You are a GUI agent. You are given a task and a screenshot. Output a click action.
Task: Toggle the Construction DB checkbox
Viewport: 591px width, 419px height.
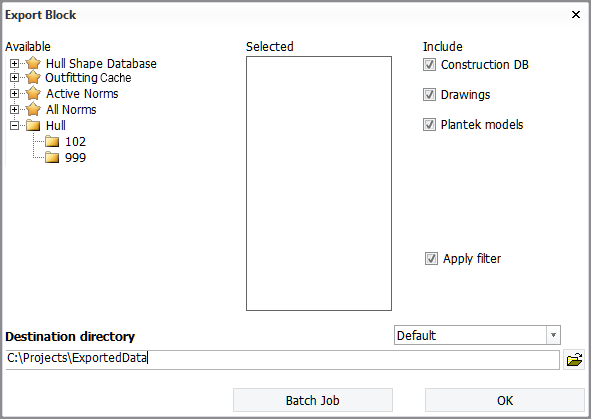point(429,64)
